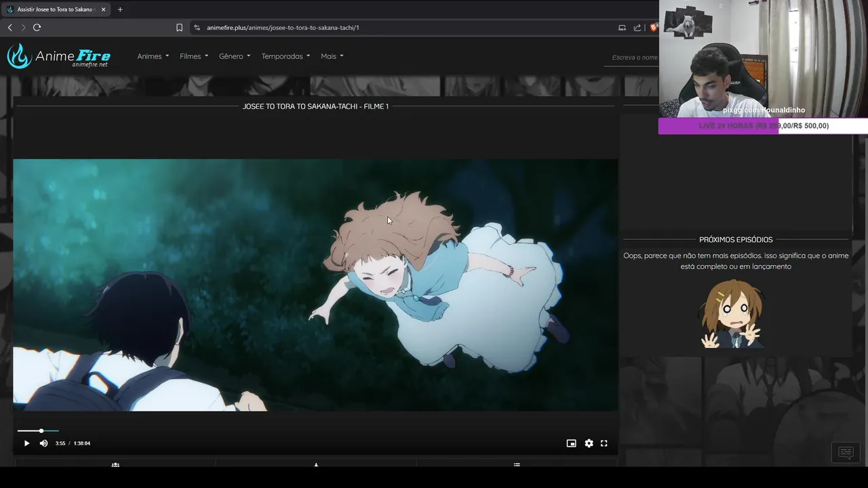The width and height of the screenshot is (868, 488).
Task: Expand the Gênero dropdown menu
Action: tap(235, 56)
